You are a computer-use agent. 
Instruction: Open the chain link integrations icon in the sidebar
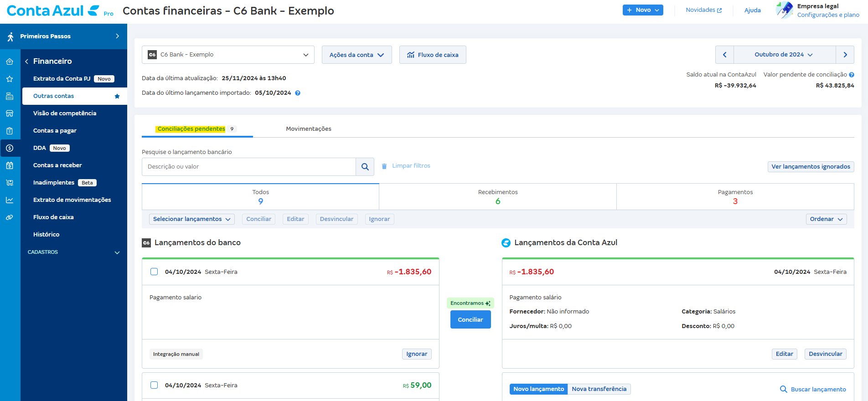(x=10, y=217)
